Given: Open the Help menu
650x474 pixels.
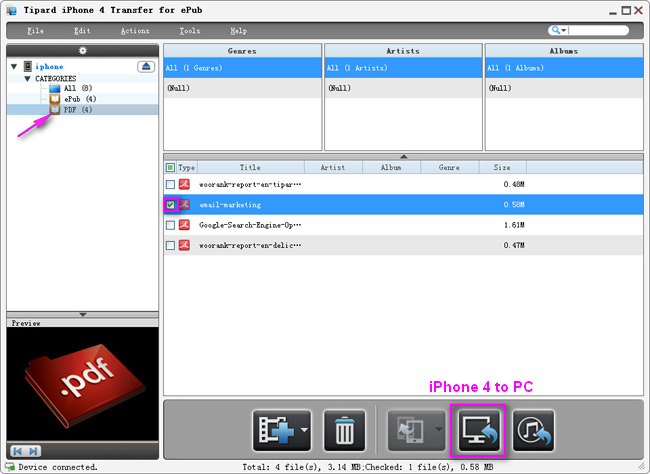Looking at the screenshot, I should click(x=238, y=31).
